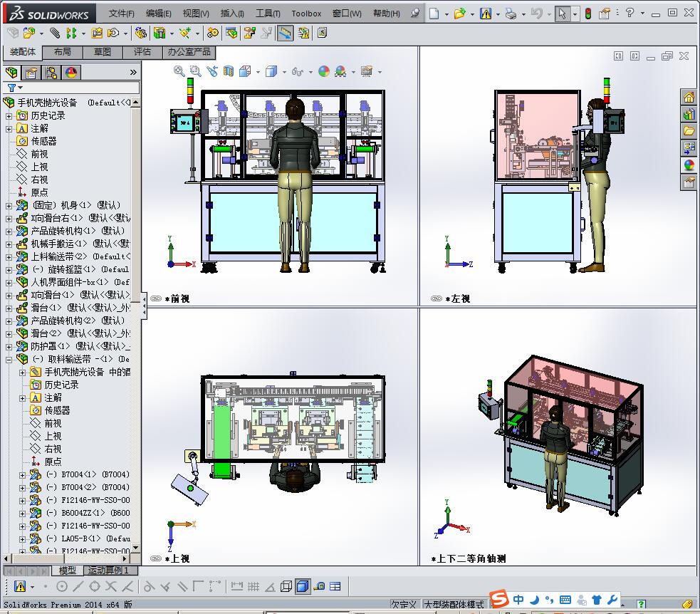This screenshot has width=700, height=614.
Task: Toggle the Wireframe display icon in bottom toolbar
Action: [286, 586]
